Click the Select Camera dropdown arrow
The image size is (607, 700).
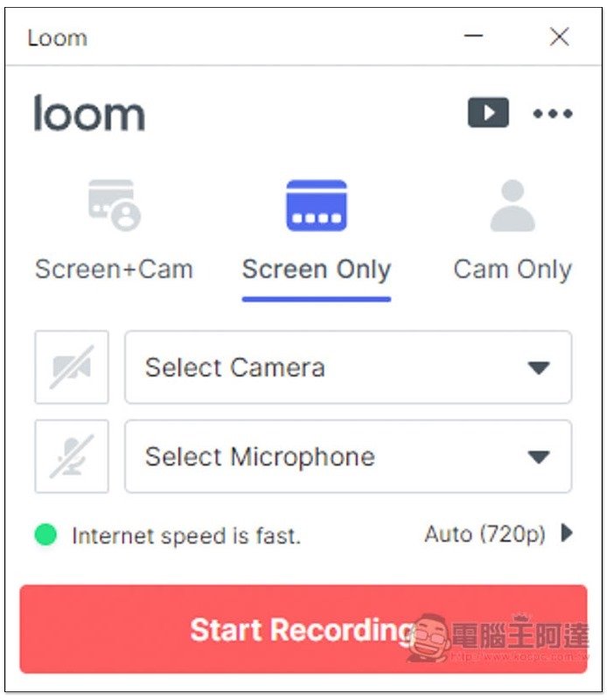click(x=539, y=367)
